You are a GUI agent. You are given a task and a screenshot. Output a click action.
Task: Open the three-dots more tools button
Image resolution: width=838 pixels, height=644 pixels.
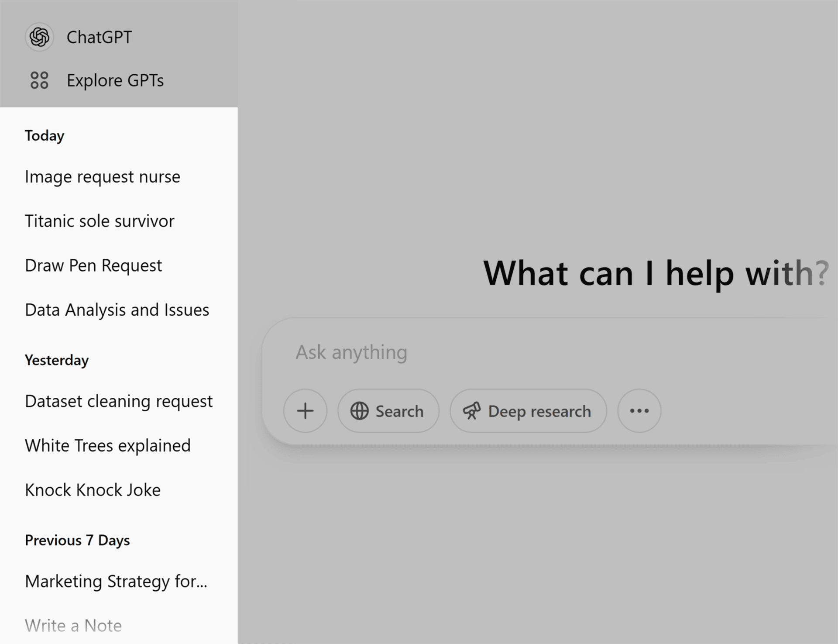click(639, 411)
